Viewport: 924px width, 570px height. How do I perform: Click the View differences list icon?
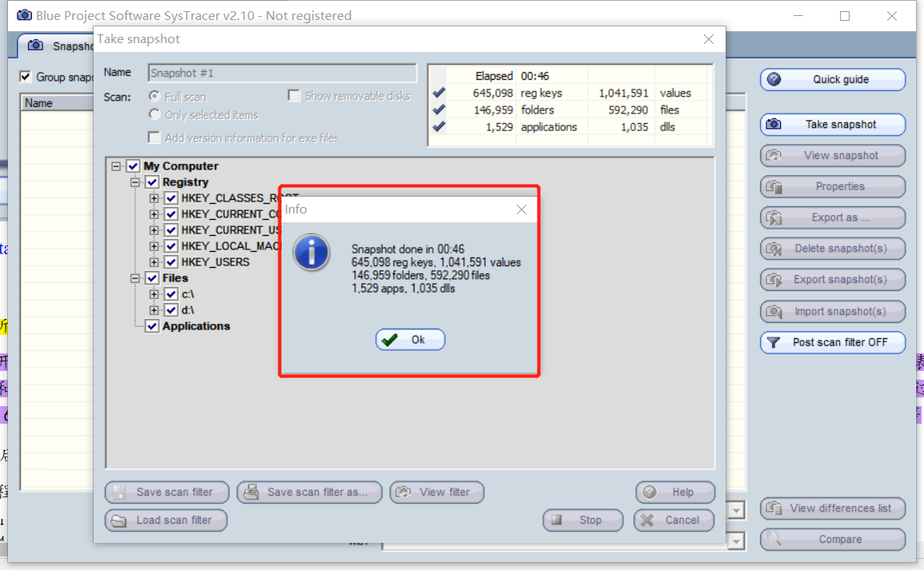click(774, 508)
